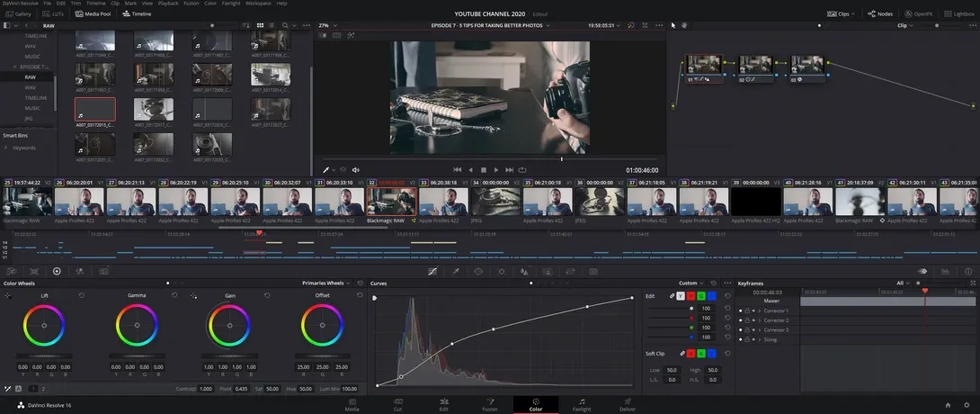Reset the Offset color wheel
This screenshot has height=414, width=980.
pyautogui.click(x=360, y=295)
